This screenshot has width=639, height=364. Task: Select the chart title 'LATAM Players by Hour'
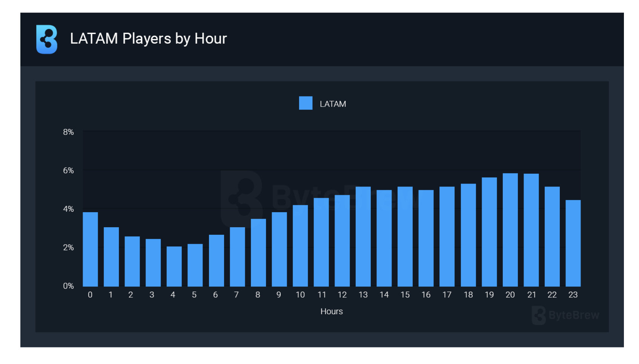click(148, 38)
